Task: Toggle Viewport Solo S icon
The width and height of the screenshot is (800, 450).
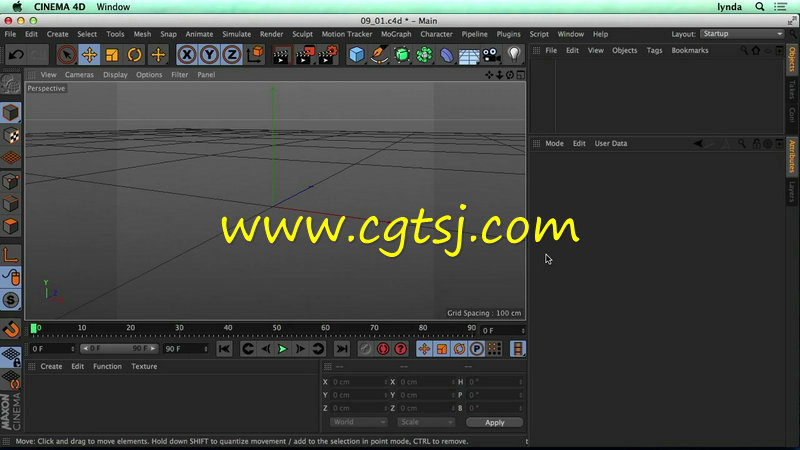Action: pyautogui.click(x=11, y=300)
